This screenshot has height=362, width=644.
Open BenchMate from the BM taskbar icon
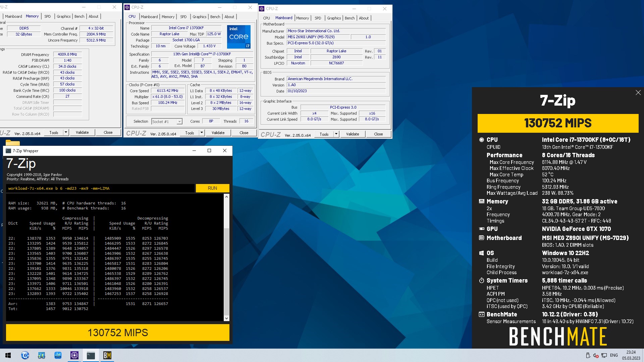tap(107, 355)
